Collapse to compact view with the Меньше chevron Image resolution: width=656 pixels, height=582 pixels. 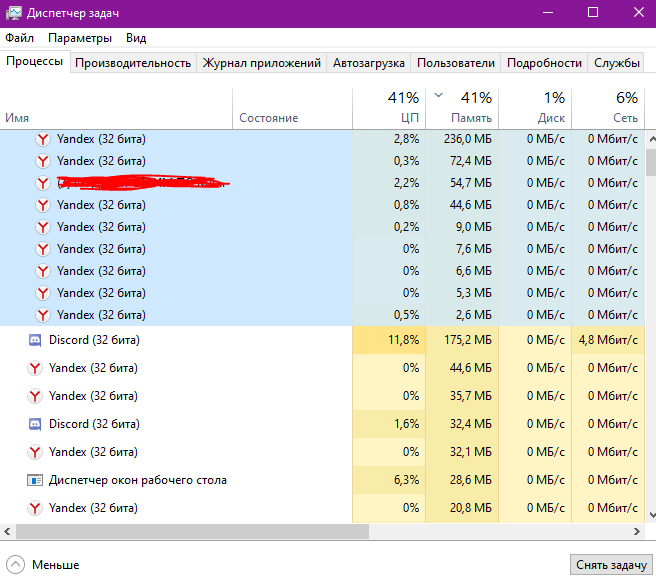(x=16, y=565)
